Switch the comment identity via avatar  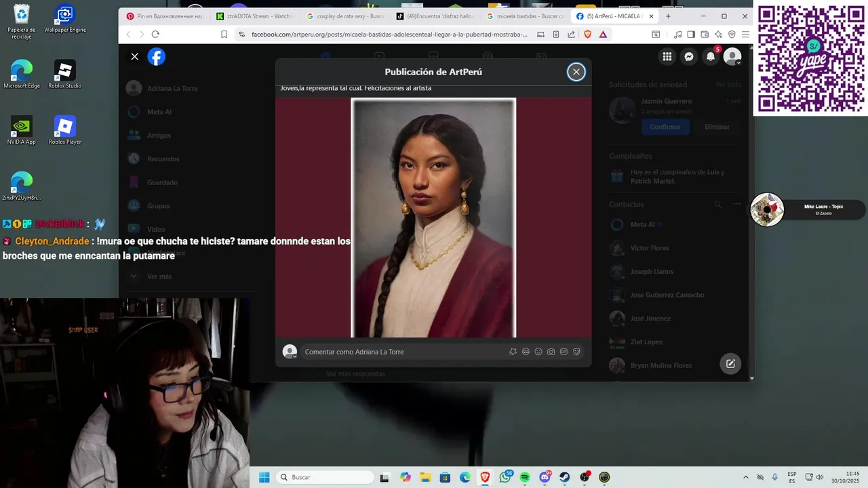(x=290, y=352)
